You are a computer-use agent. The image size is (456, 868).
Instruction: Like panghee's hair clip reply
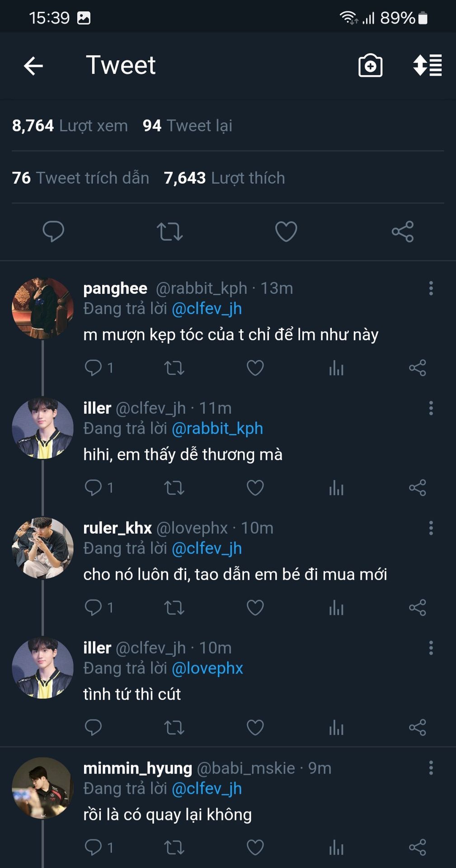click(x=255, y=368)
